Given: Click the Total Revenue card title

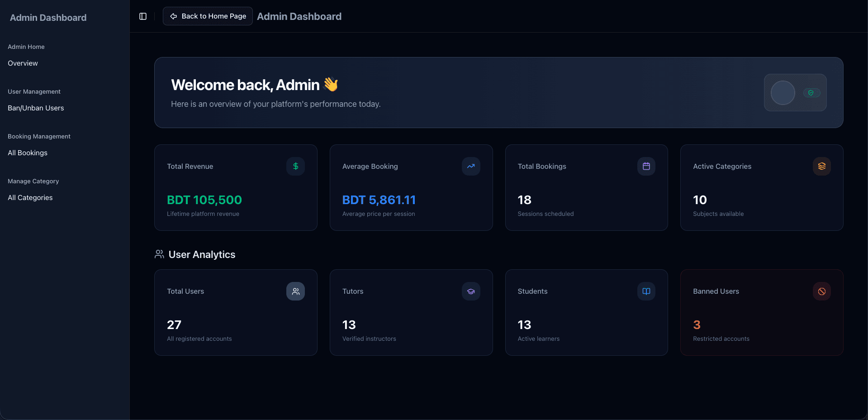Looking at the screenshot, I should point(190,167).
